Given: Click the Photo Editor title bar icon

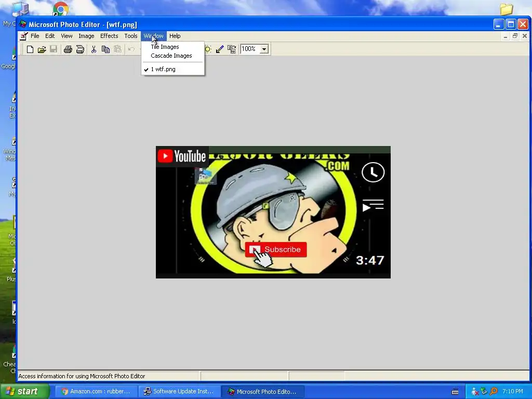Looking at the screenshot, I should point(23,24).
